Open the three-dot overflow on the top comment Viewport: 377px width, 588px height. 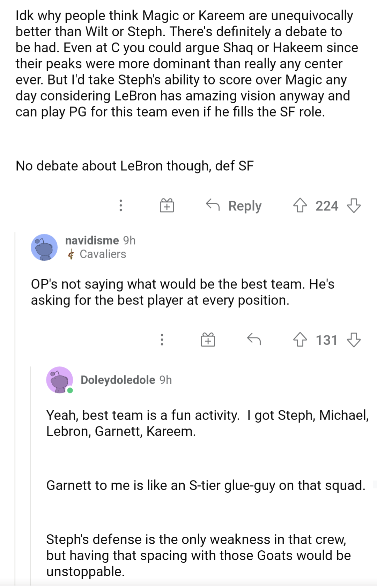click(121, 206)
